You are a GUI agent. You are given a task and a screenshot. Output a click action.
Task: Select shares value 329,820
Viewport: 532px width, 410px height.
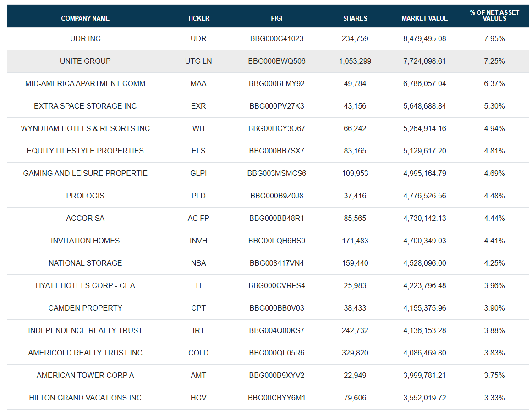[x=355, y=353]
